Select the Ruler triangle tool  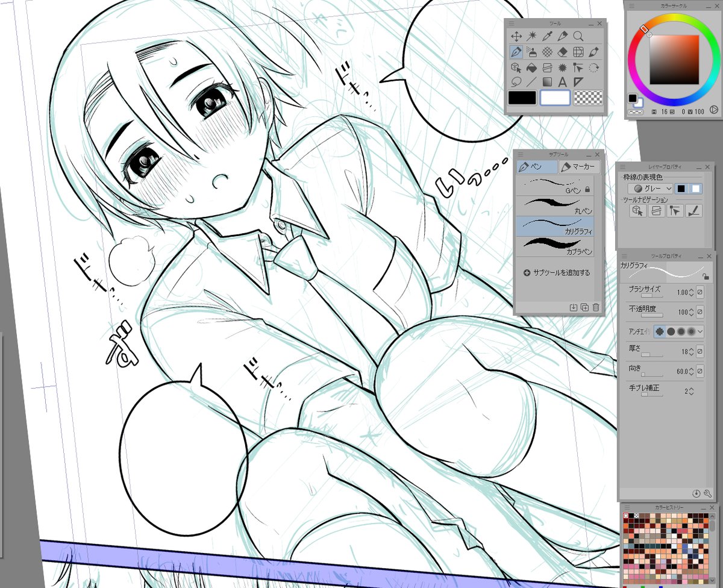point(578,82)
